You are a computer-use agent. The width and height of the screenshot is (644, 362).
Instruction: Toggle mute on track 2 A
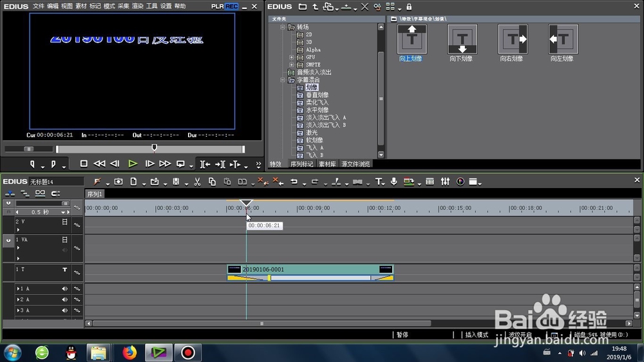click(x=64, y=300)
